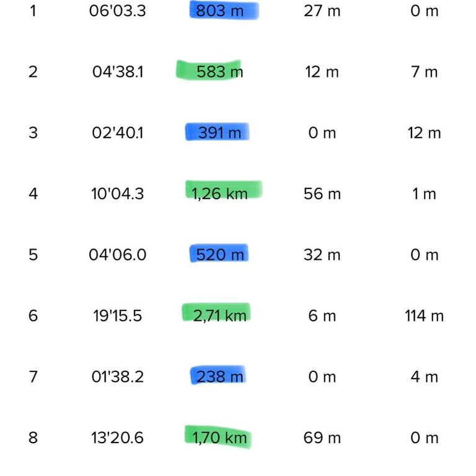The width and height of the screenshot is (476, 476).
Task: Select lap number 1 row label
Action: pyautogui.click(x=33, y=11)
